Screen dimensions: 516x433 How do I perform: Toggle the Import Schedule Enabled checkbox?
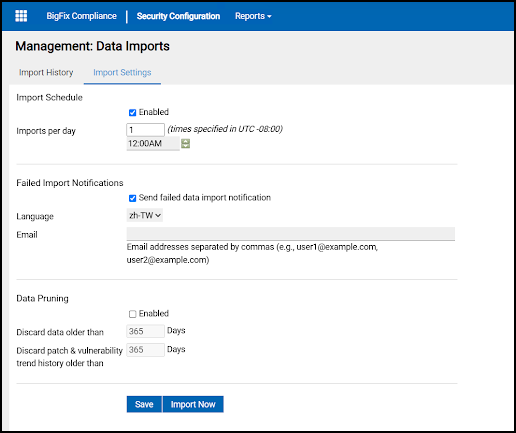pyautogui.click(x=132, y=113)
